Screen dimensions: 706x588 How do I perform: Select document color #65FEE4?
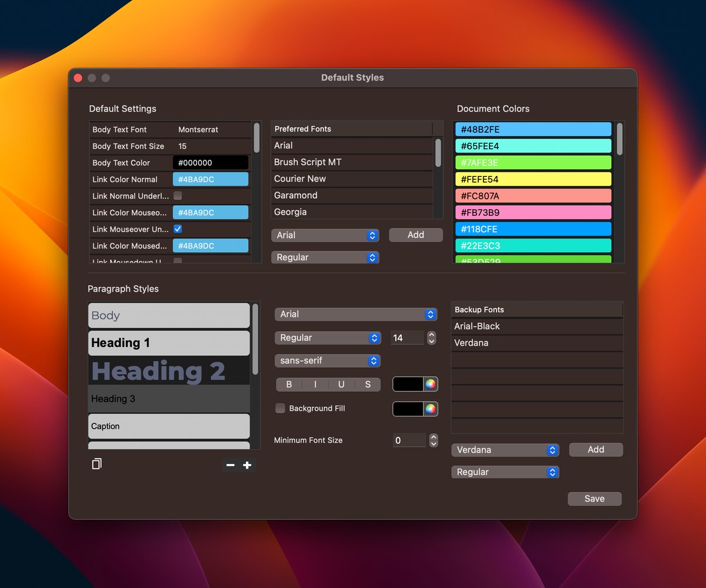(533, 146)
